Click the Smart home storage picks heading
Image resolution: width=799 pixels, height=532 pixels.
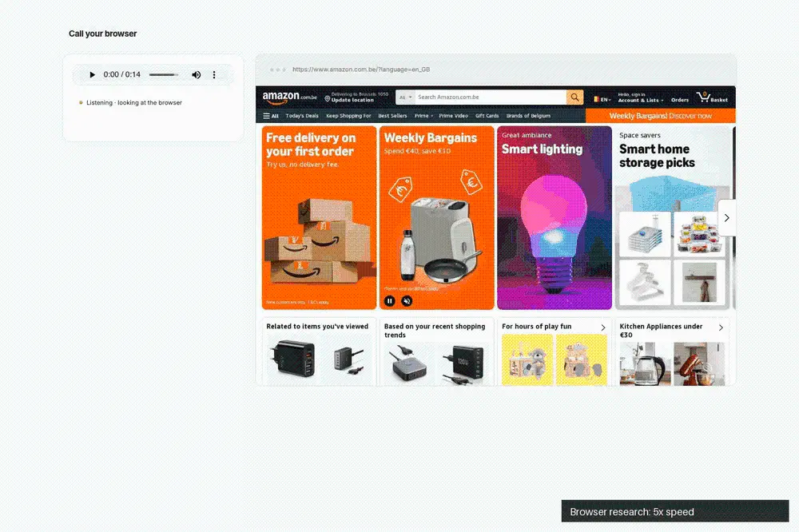pos(657,156)
